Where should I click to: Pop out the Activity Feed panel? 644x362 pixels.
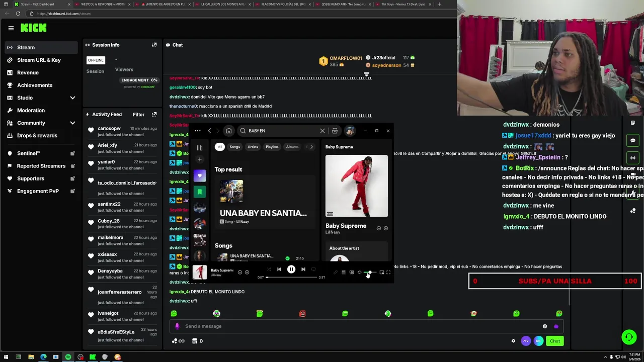pyautogui.click(x=154, y=114)
